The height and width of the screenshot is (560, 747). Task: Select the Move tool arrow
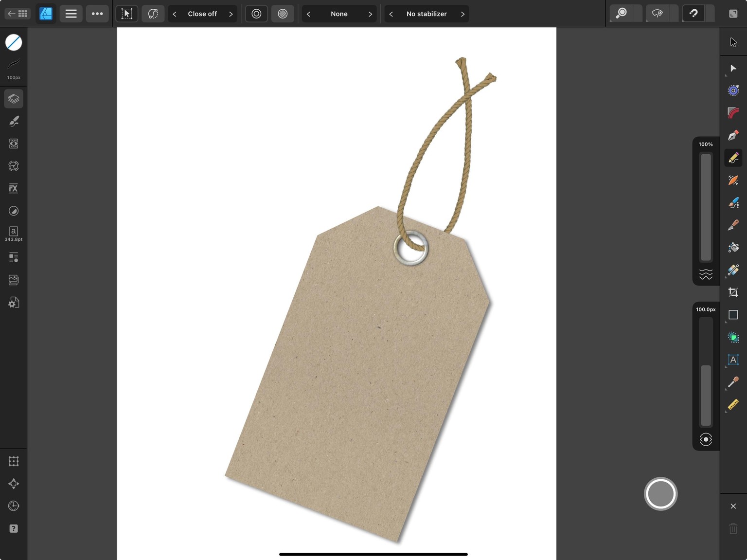tap(733, 42)
